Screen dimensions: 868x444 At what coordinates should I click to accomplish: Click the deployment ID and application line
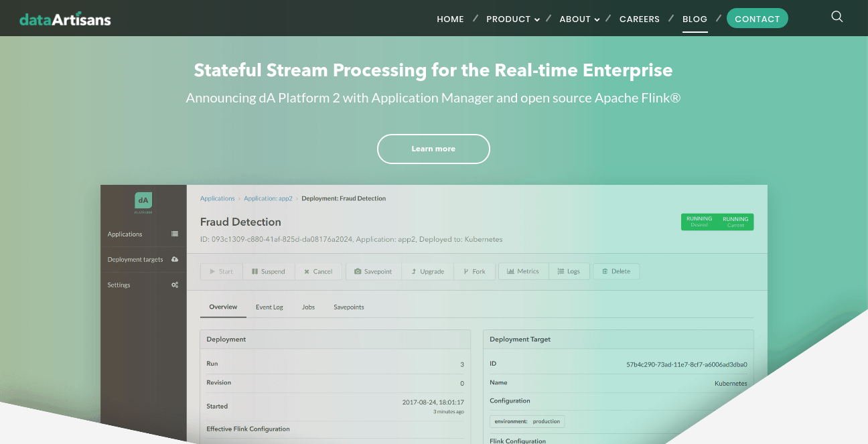(351, 239)
